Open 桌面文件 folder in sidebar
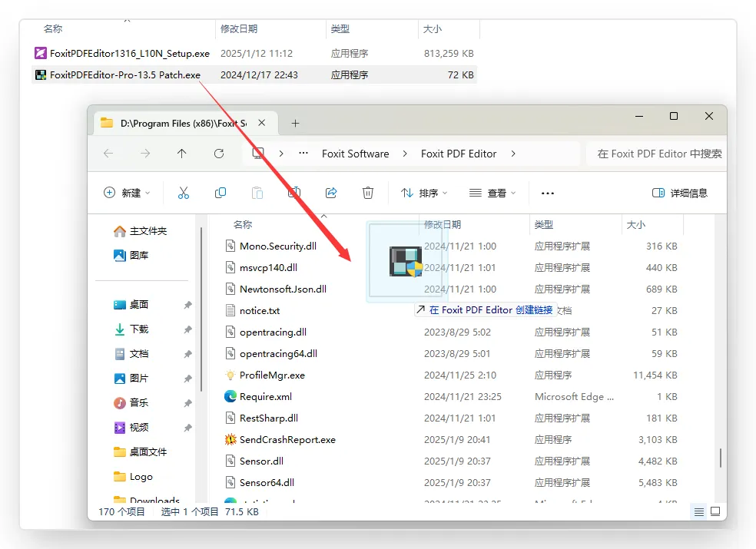 [x=140, y=451]
